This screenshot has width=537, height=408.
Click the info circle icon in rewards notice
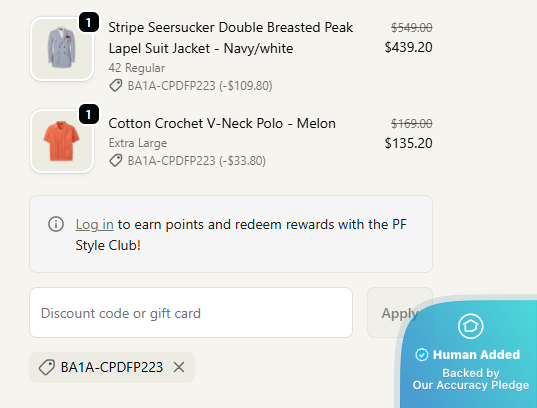(56, 224)
